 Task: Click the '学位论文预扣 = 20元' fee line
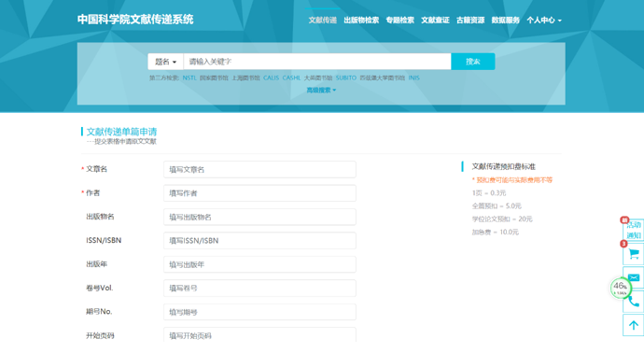tap(502, 219)
